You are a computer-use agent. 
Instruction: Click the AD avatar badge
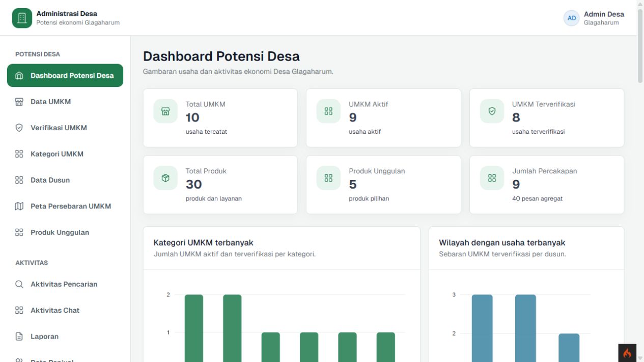point(572,18)
